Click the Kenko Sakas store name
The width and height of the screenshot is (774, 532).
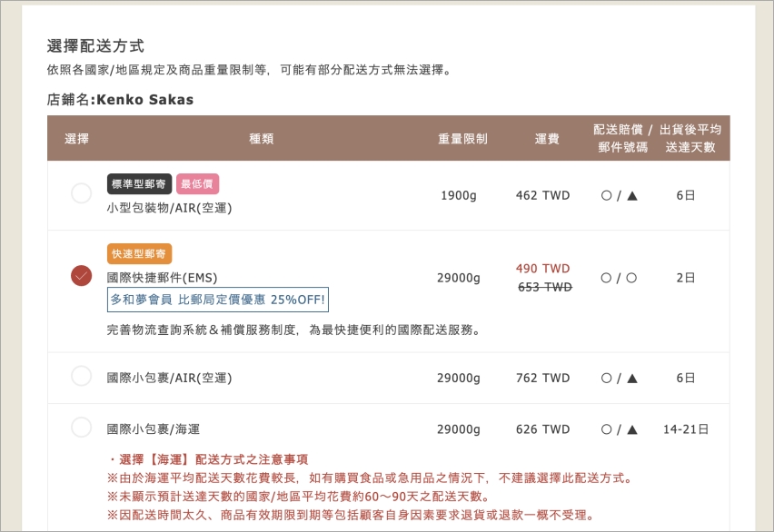pos(143,100)
